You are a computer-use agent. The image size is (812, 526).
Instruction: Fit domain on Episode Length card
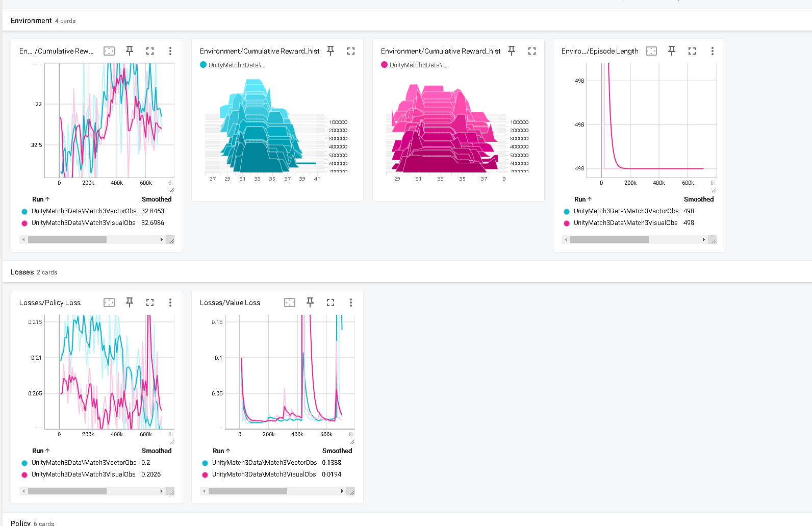tap(651, 51)
